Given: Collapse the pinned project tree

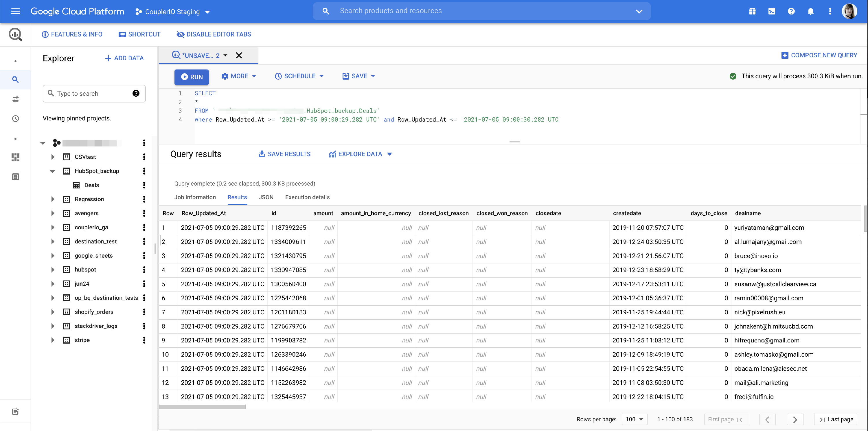Looking at the screenshot, I should click(43, 143).
